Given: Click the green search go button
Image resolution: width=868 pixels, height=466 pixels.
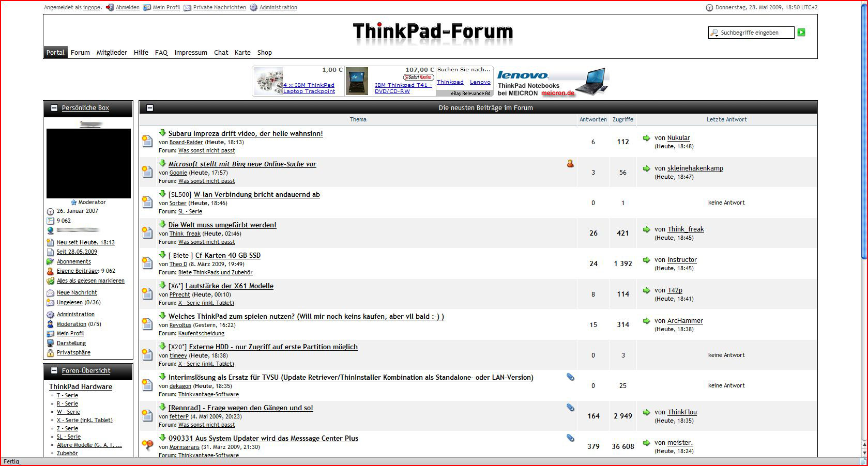Looking at the screenshot, I should tap(801, 33).
